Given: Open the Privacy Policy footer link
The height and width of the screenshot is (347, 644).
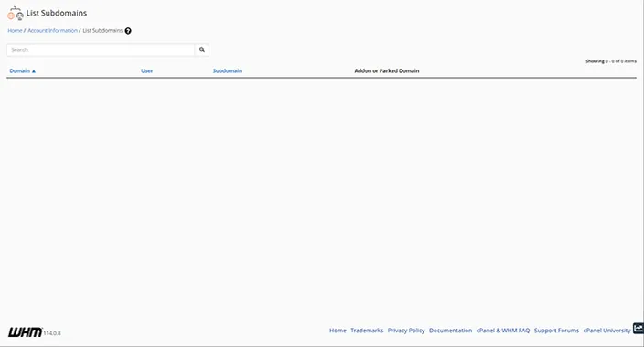Looking at the screenshot, I should click(x=406, y=331).
